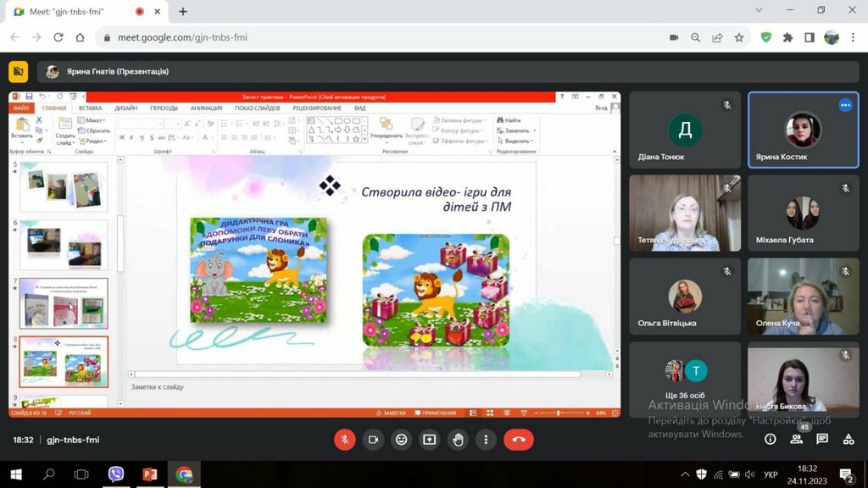The image size is (868, 488).
Task: Click the "Ще 36 осіб" participants tile
Action: (685, 380)
